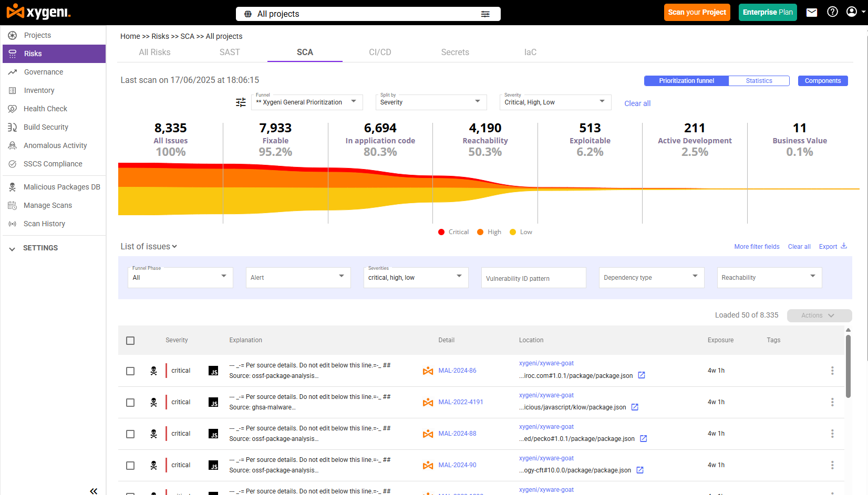Expand the Funnel Phase filter

(180, 277)
